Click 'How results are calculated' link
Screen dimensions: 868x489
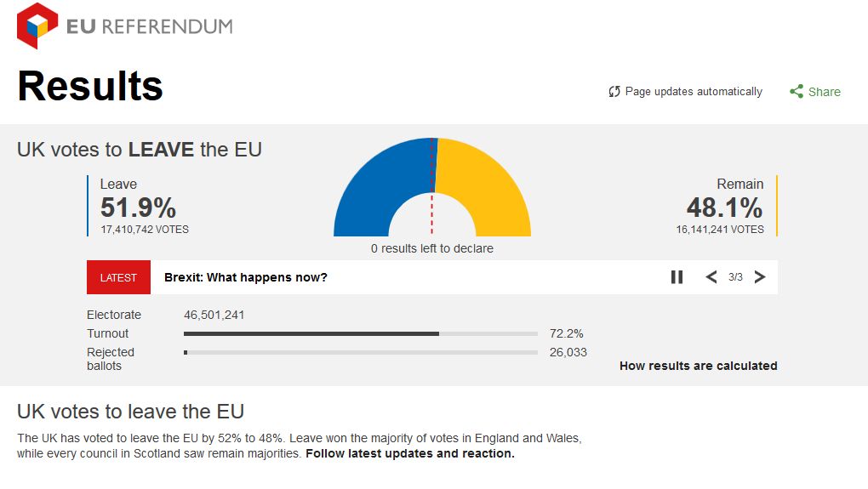point(698,366)
